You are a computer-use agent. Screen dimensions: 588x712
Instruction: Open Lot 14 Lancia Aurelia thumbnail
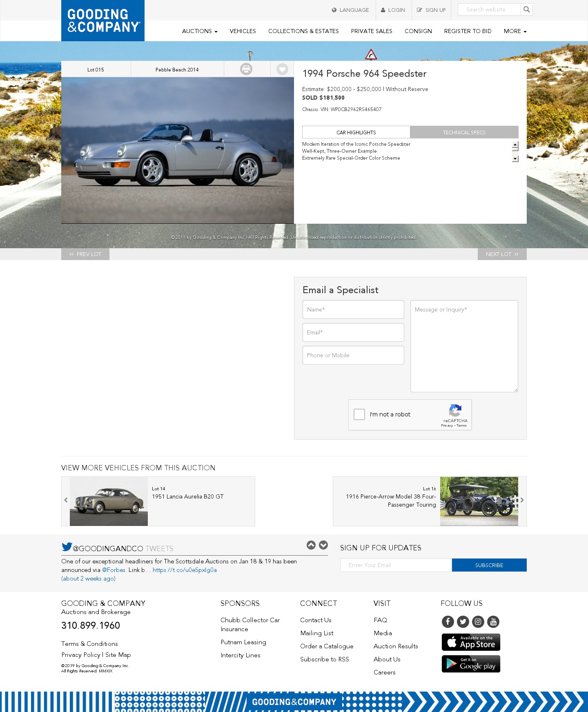(109, 501)
